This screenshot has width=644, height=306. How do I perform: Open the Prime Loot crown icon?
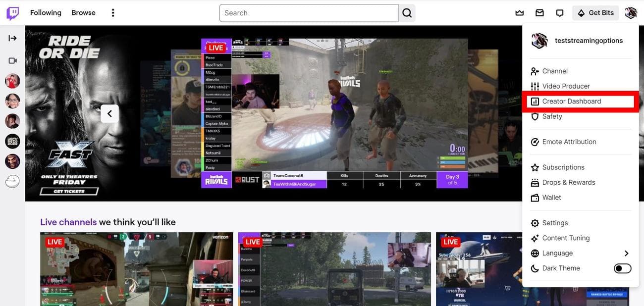tap(519, 13)
